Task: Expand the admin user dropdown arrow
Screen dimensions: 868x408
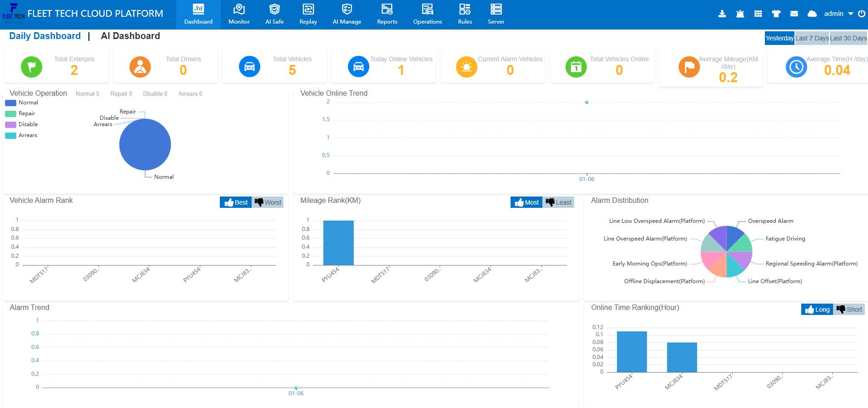Action: point(851,14)
